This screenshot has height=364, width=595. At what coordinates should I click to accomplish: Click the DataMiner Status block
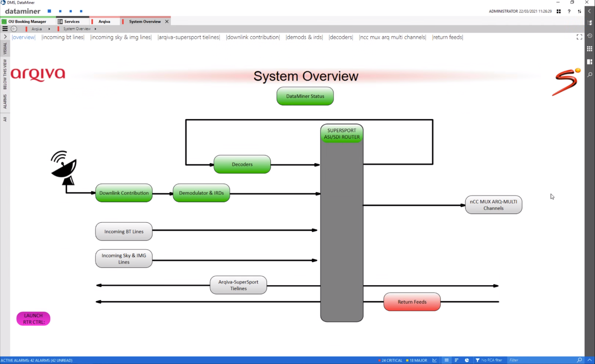[305, 96]
